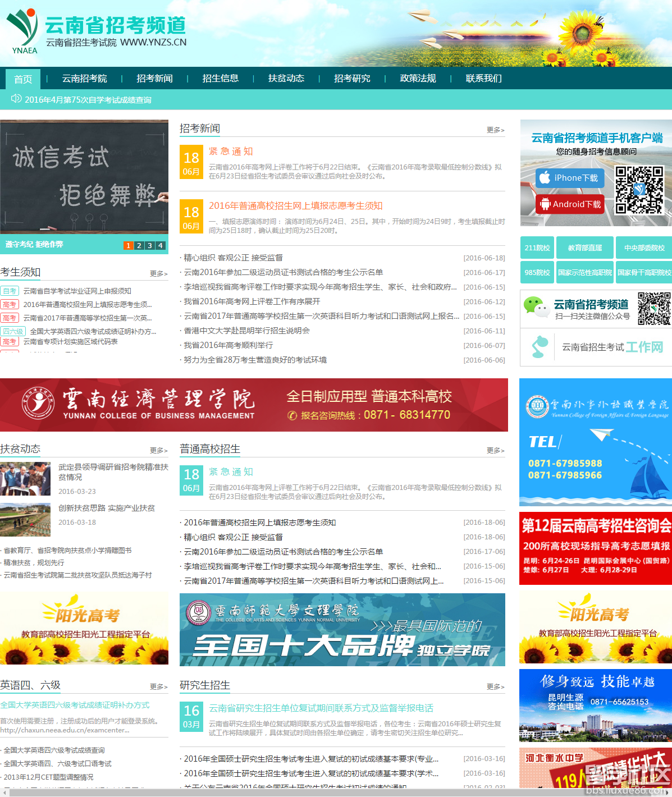The width and height of the screenshot is (672, 797).
Task: Click the WeChat public account QR code
Action: 653,308
